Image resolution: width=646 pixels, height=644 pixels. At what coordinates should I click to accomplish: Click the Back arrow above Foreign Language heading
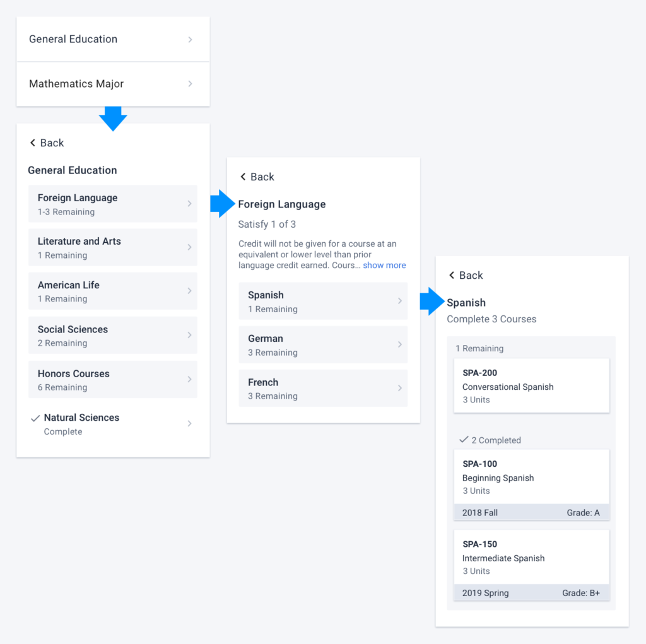point(243,177)
